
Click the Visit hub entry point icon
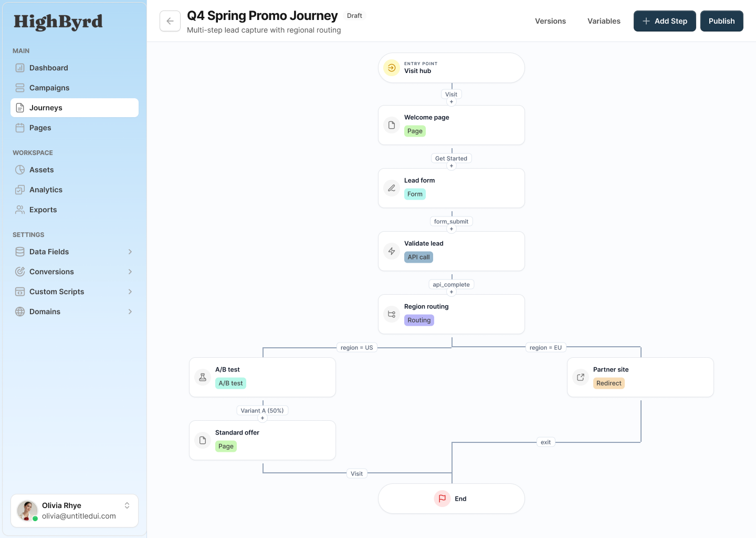392,68
